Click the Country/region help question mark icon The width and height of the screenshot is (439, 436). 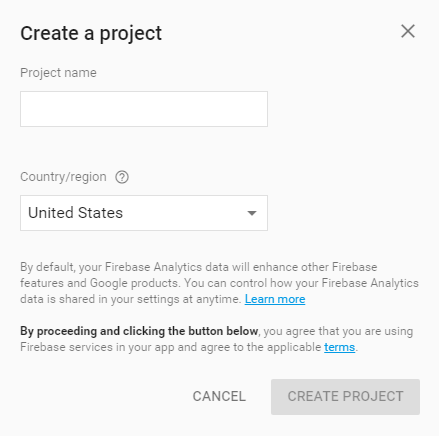coord(122,177)
